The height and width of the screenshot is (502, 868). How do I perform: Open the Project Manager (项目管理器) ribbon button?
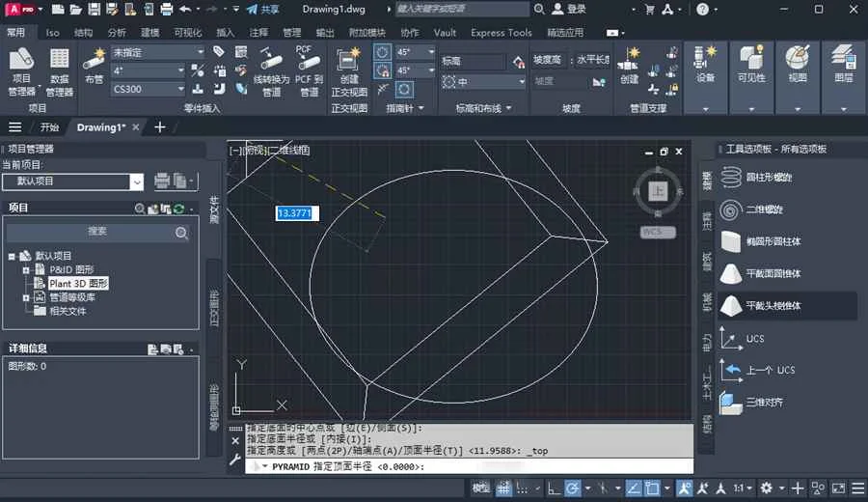pyautogui.click(x=21, y=71)
